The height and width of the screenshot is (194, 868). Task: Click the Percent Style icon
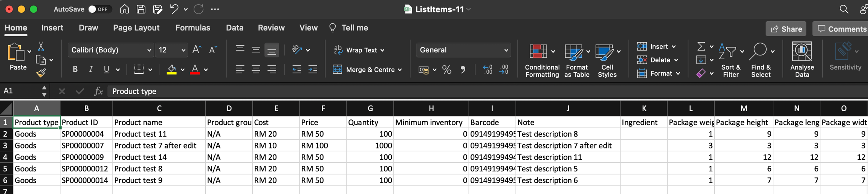(x=446, y=70)
